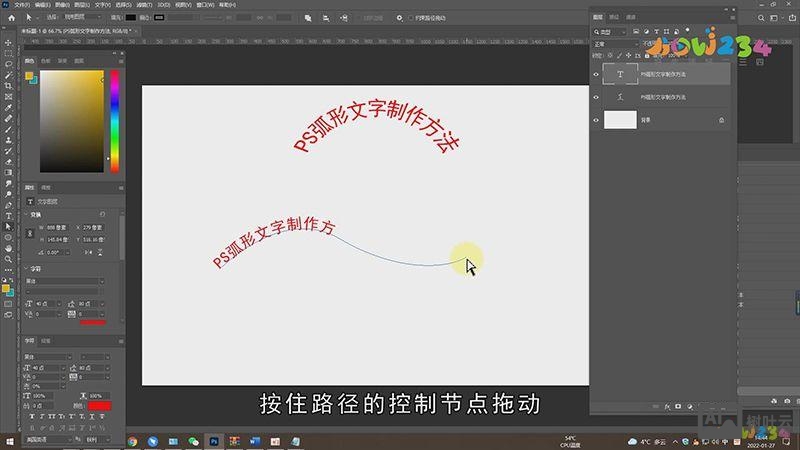
Task: Select the Hand tool
Action: click(x=8, y=248)
